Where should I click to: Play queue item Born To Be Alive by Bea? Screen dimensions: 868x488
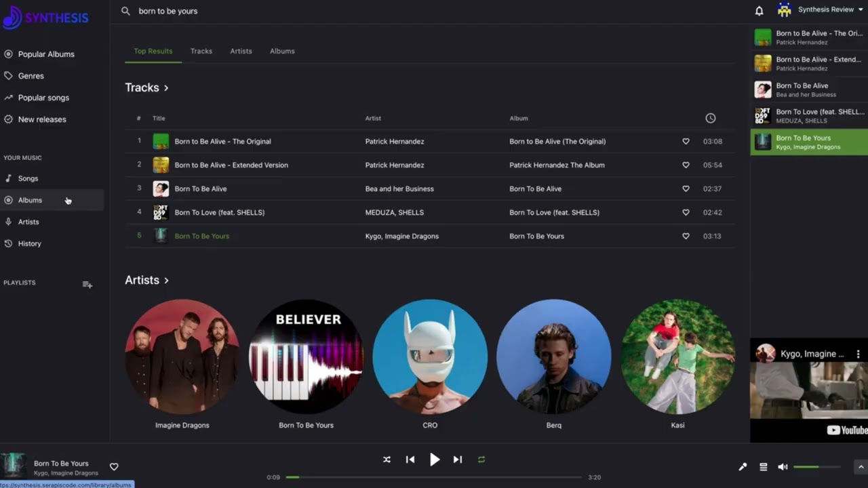point(809,89)
